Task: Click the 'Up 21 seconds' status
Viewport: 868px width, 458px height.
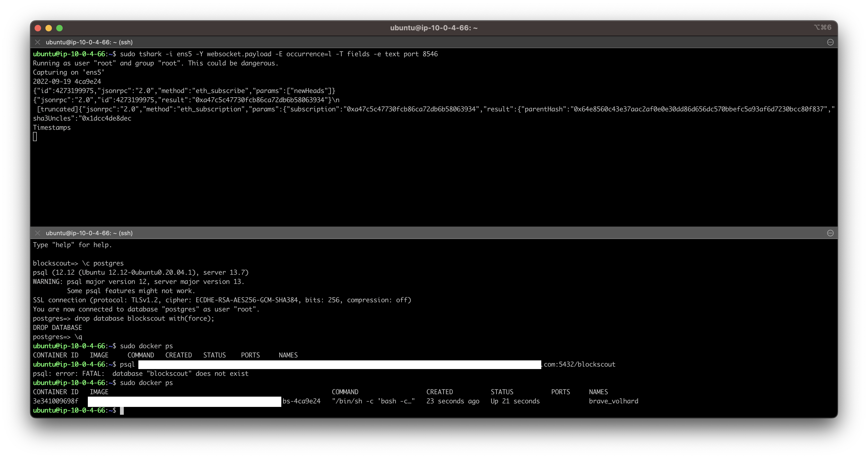Action: coord(515,401)
